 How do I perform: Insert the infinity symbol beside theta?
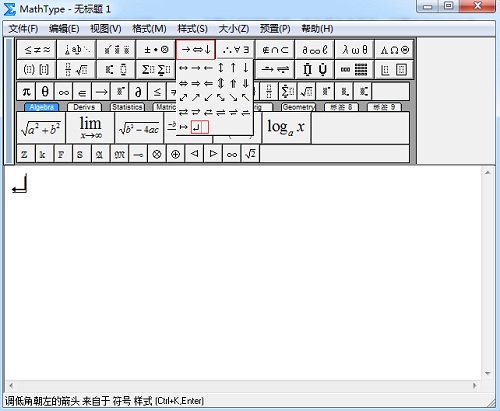click(x=64, y=91)
